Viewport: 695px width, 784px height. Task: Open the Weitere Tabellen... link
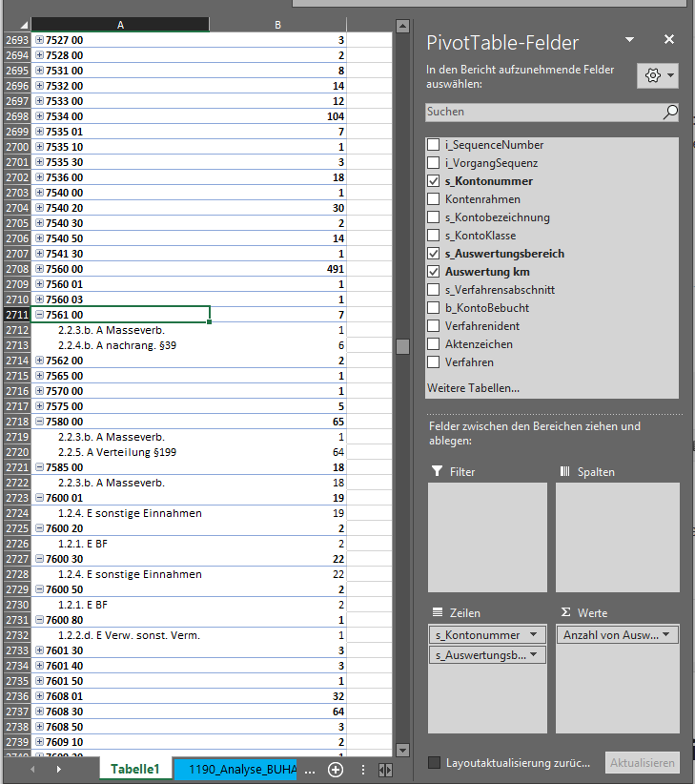473,388
